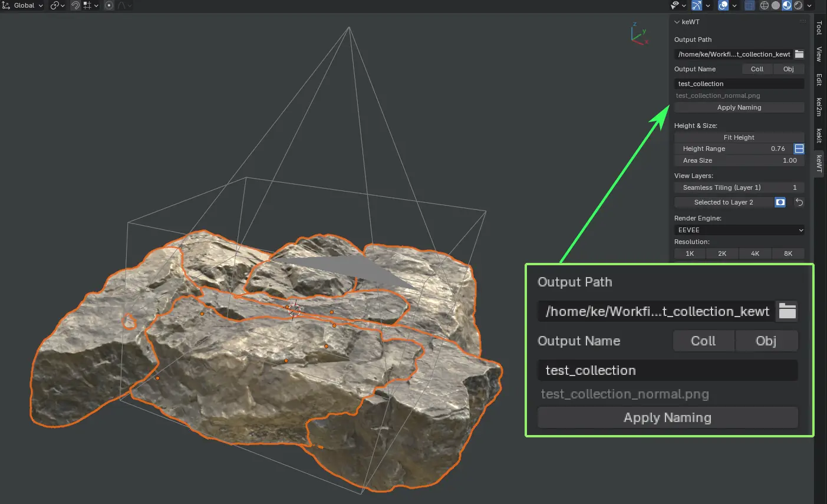Open the Tool sidebar tab
827x504 pixels.
click(819, 28)
